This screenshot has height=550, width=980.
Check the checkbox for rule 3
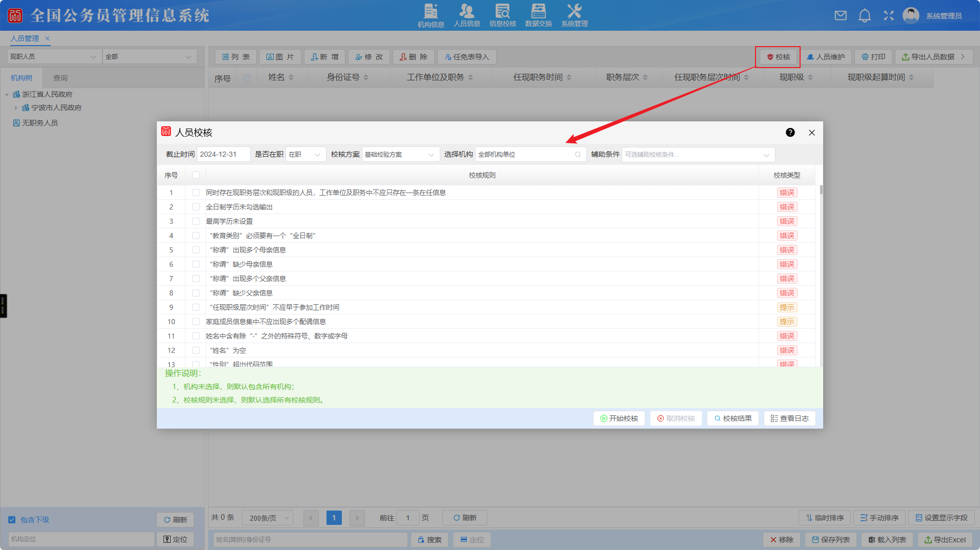click(196, 221)
